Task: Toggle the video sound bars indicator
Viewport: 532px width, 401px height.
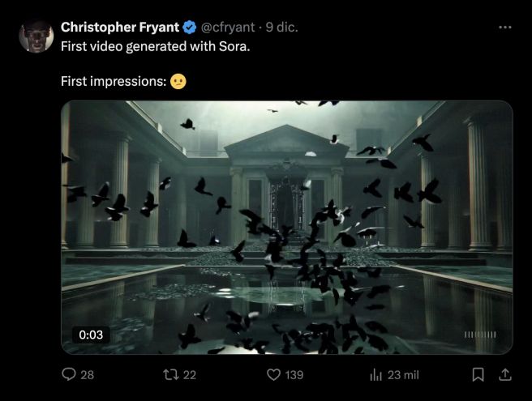Action: [x=479, y=335]
